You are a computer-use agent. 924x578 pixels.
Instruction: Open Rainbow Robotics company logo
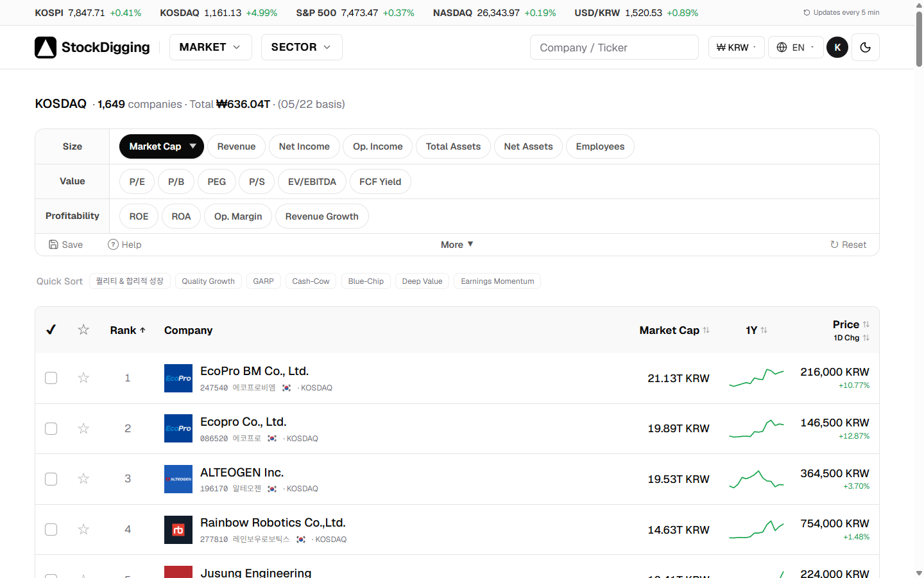coord(178,530)
